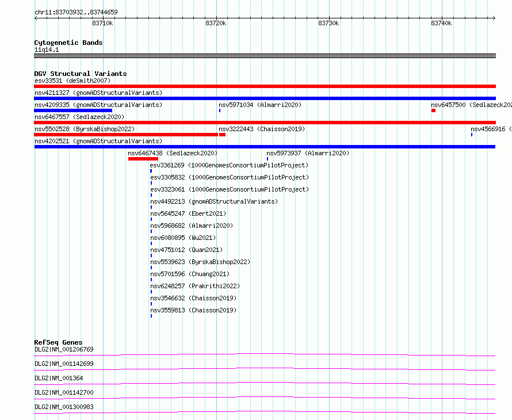Click nsv6467438 (Sedlazeck2020) label

173,153
